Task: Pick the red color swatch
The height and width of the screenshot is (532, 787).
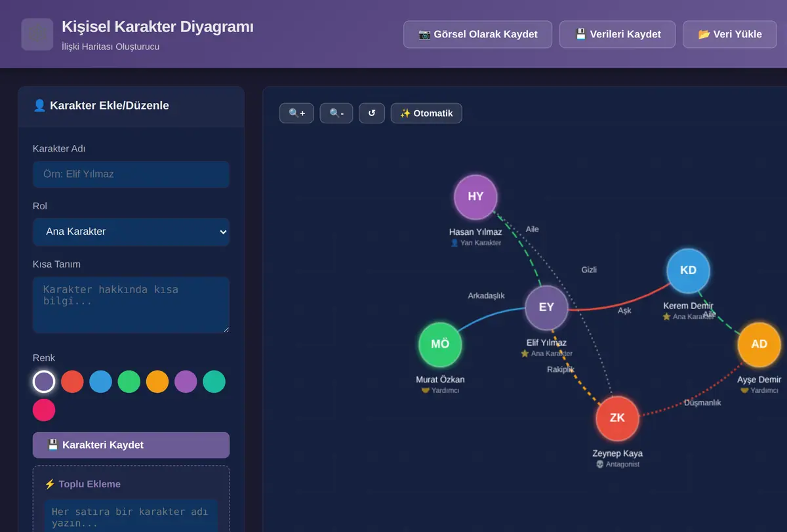Action: 72,381
